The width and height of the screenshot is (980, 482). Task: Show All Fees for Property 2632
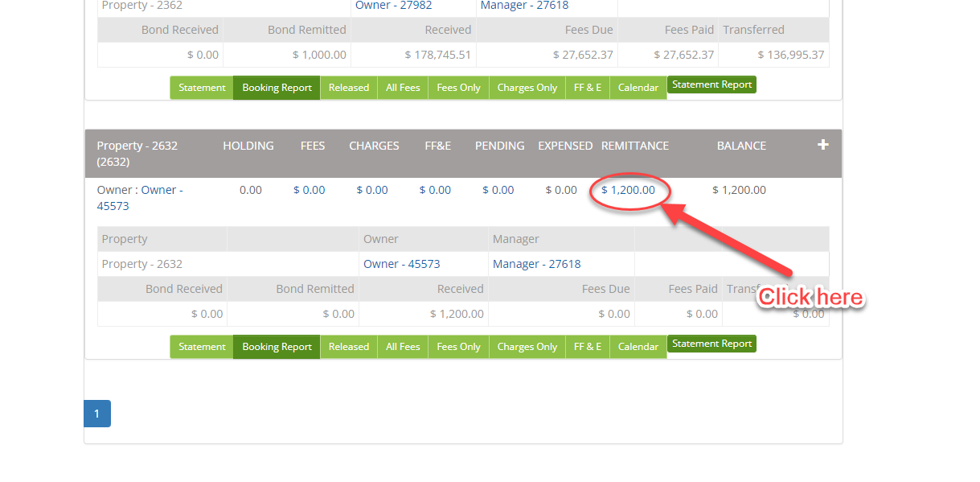[403, 347]
